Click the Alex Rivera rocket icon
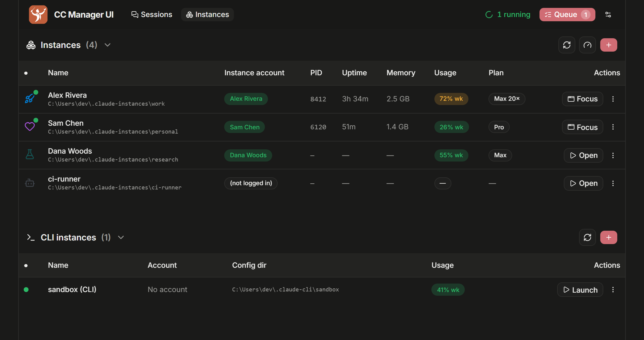 (30, 98)
